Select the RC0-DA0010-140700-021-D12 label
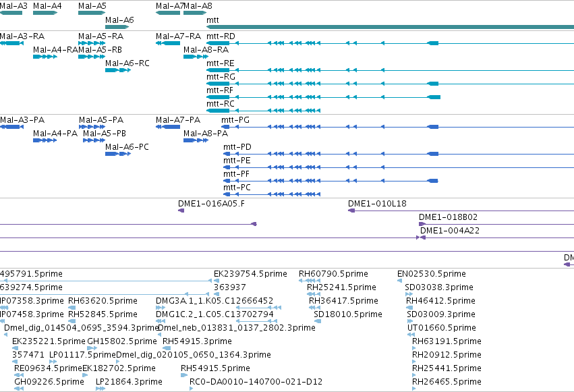The image size is (574, 392). point(256,382)
